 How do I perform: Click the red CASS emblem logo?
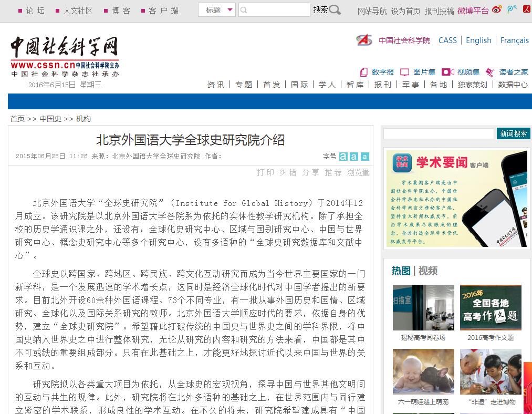click(x=364, y=40)
